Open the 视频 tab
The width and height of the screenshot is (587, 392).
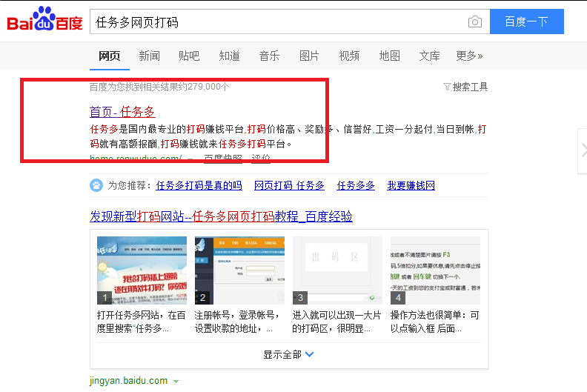tap(349, 56)
